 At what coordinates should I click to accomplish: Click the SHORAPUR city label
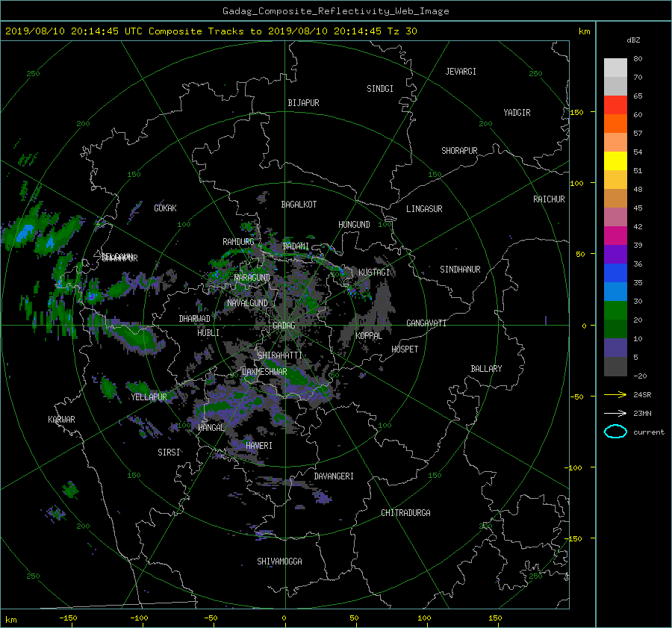459,151
